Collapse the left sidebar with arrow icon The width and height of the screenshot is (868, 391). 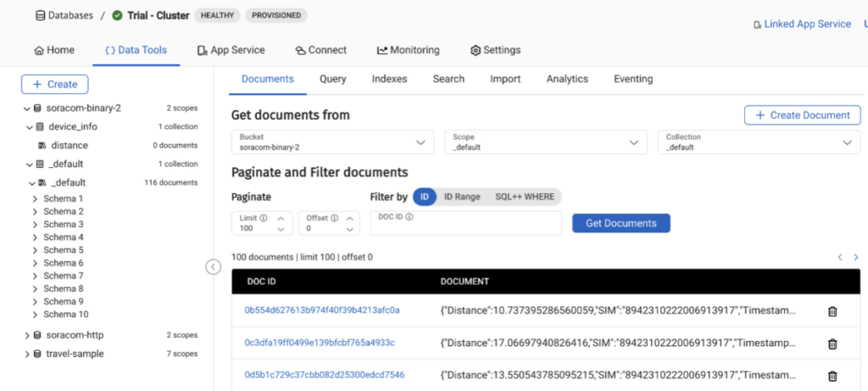point(214,267)
